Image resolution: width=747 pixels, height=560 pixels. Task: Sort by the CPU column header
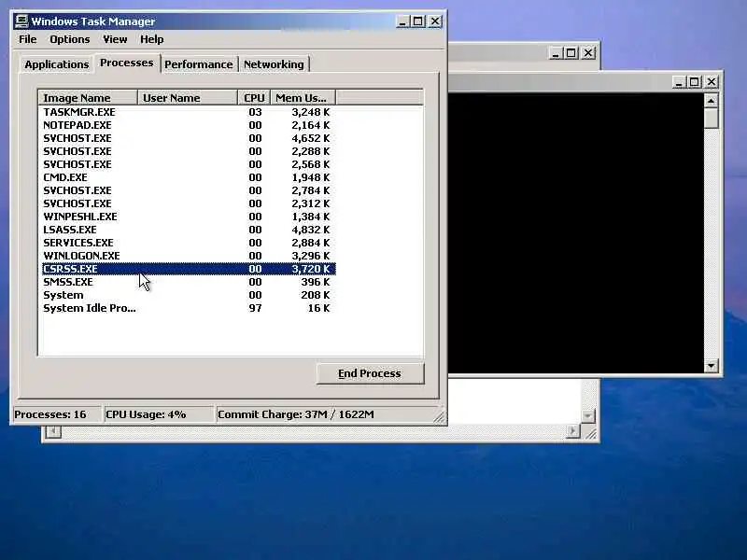[x=254, y=98]
